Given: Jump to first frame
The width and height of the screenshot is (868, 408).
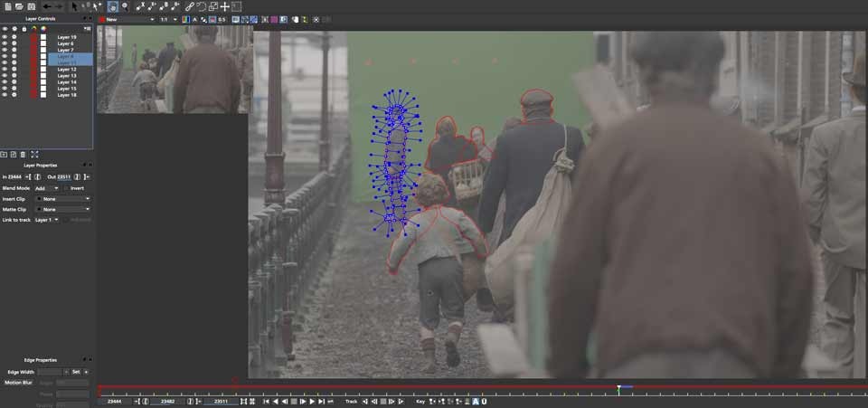Looking at the screenshot, I should 266,402.
